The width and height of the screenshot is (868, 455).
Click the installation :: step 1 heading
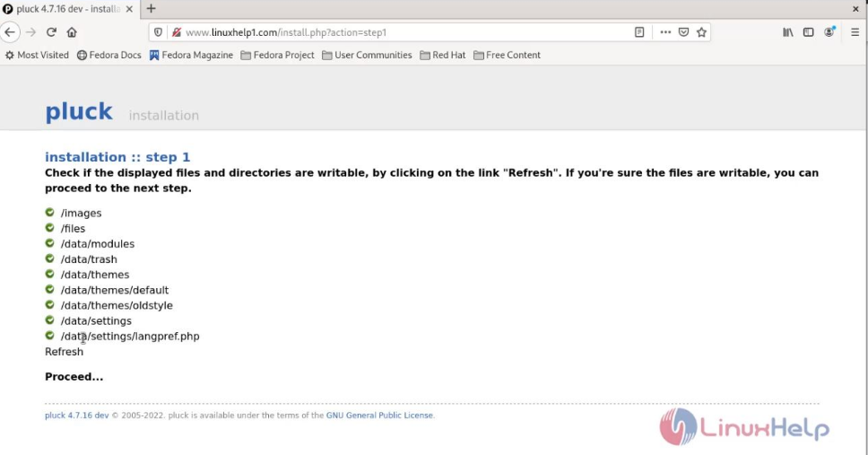117,157
